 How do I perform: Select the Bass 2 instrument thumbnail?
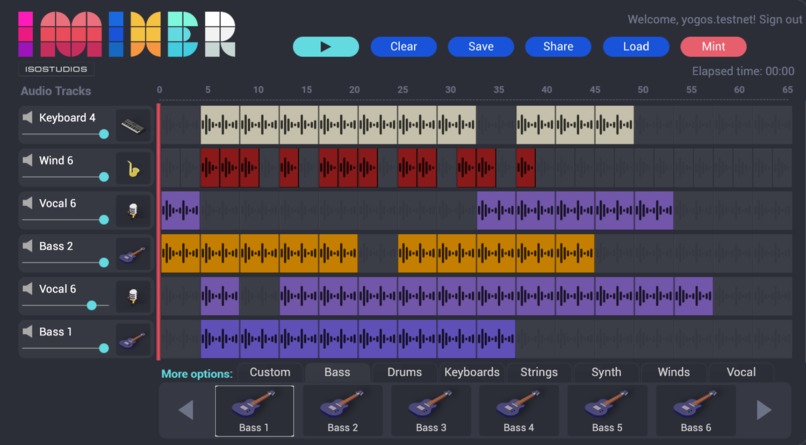pyautogui.click(x=343, y=411)
